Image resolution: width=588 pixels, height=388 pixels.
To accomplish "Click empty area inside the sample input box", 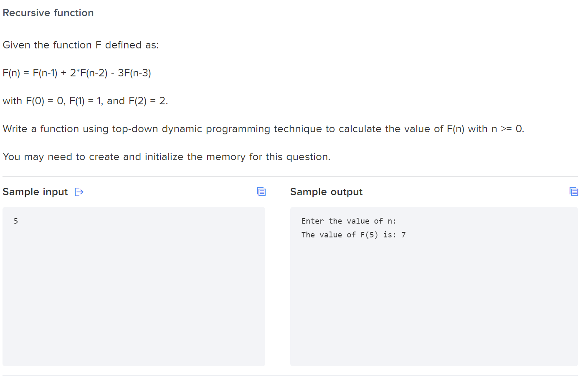I will (x=134, y=300).
